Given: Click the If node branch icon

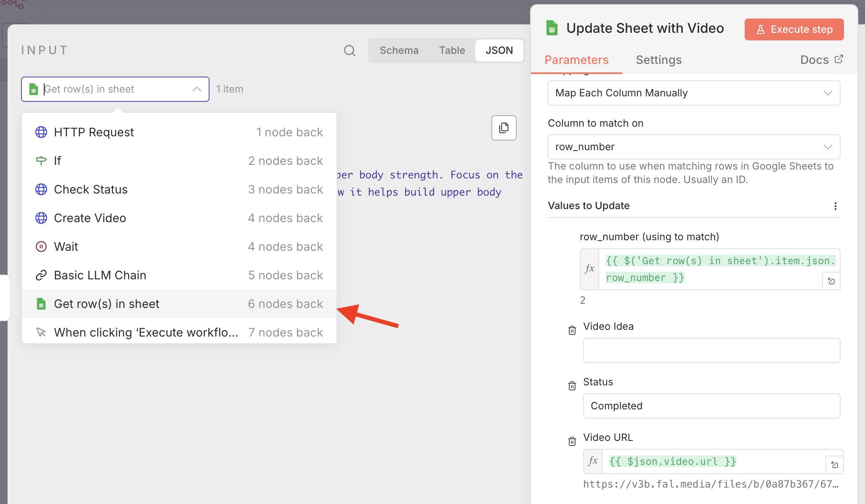Looking at the screenshot, I should (x=41, y=160).
